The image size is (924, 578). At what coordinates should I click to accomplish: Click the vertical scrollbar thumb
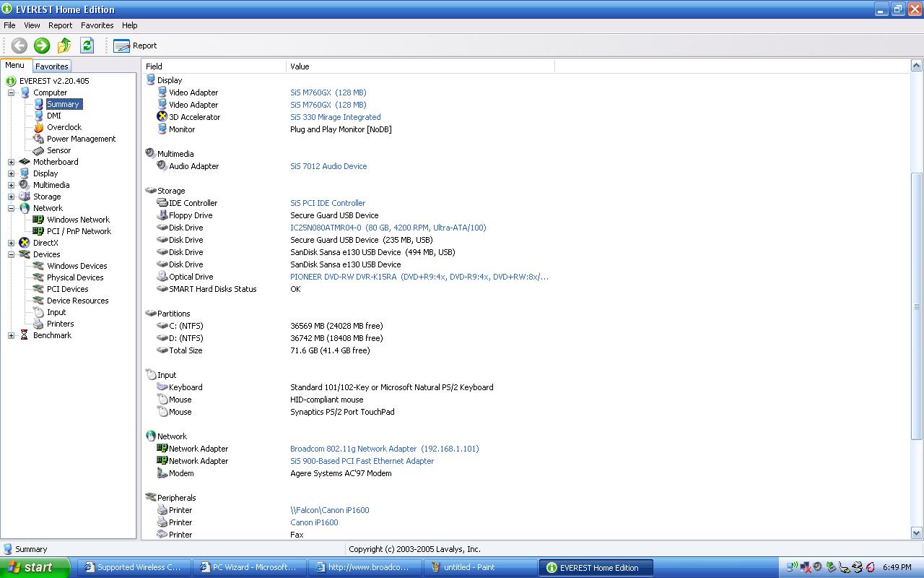pyautogui.click(x=917, y=306)
